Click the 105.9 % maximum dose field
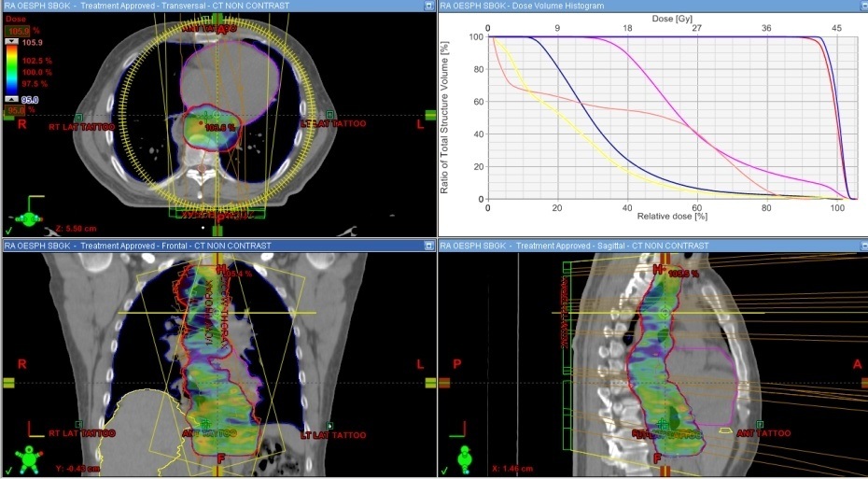868x479 pixels. [x=18, y=30]
